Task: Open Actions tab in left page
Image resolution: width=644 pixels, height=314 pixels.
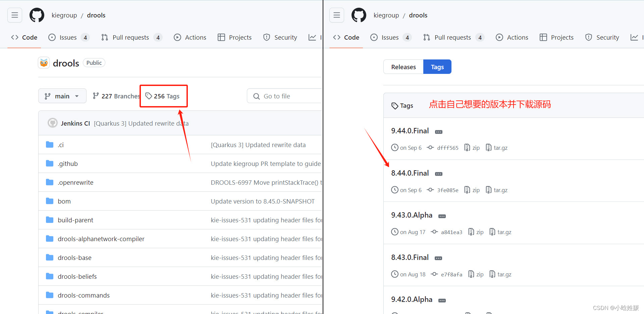Action: (190, 37)
